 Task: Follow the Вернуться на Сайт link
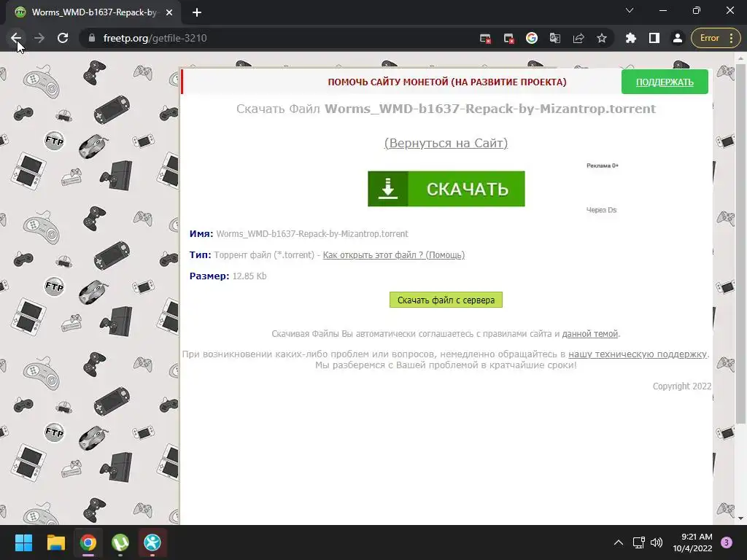[446, 143]
